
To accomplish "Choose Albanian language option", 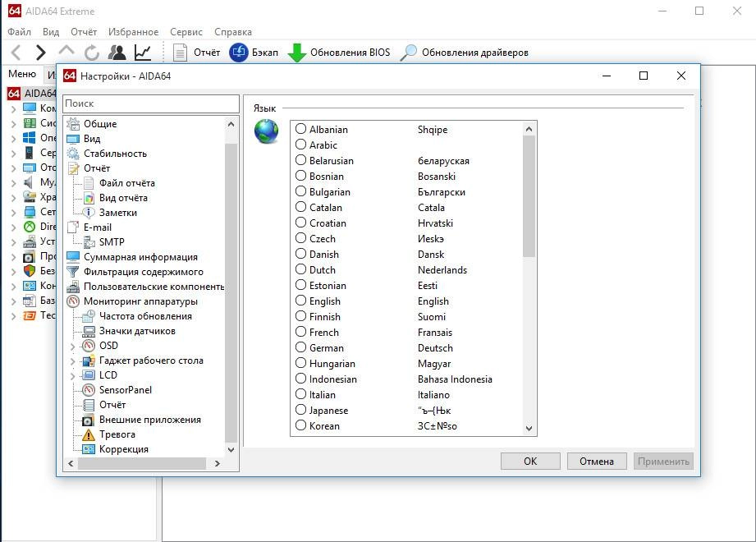I will coord(301,129).
